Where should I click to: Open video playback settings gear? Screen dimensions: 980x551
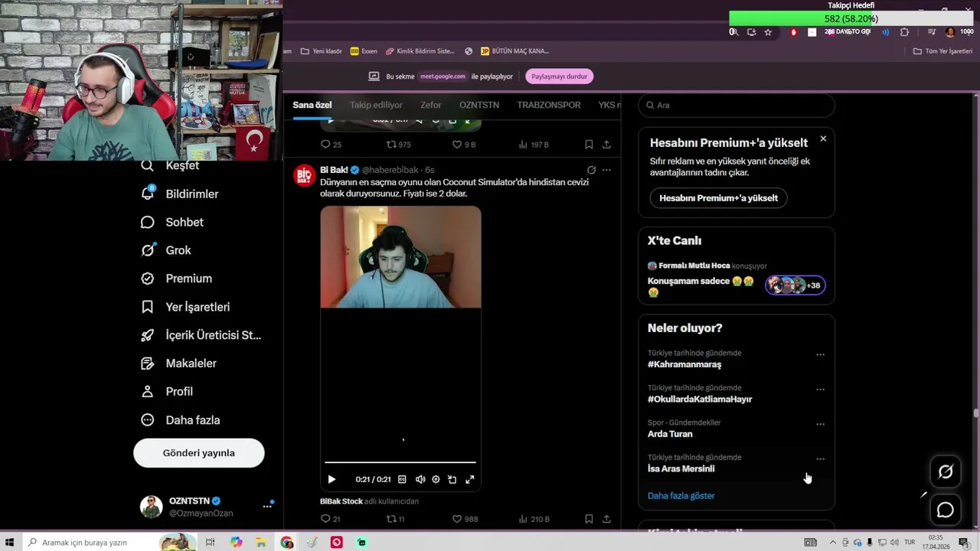point(436,479)
